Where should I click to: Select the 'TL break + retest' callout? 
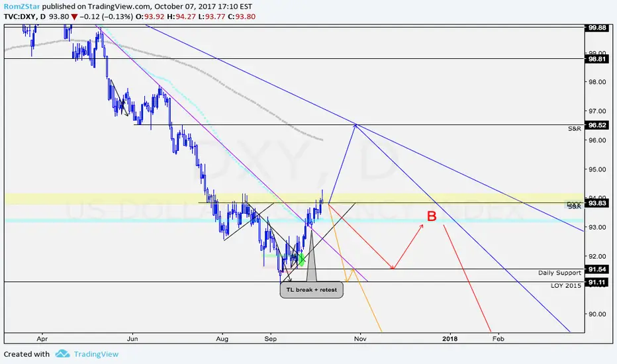(x=311, y=290)
